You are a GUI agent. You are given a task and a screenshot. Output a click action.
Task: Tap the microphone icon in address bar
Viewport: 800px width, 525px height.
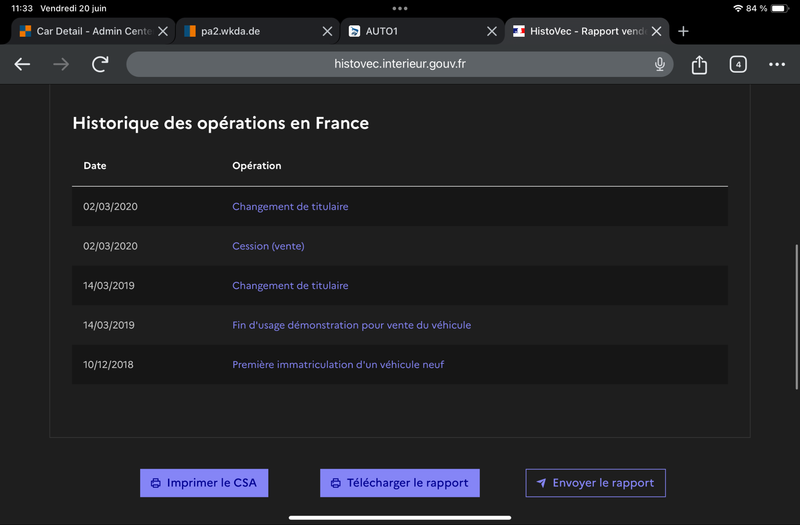click(660, 64)
